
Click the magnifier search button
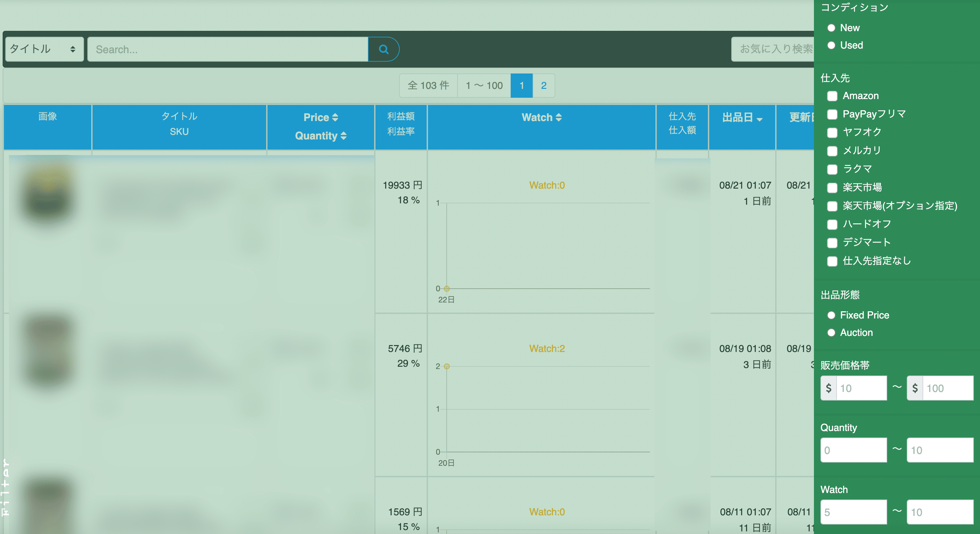[x=383, y=49]
